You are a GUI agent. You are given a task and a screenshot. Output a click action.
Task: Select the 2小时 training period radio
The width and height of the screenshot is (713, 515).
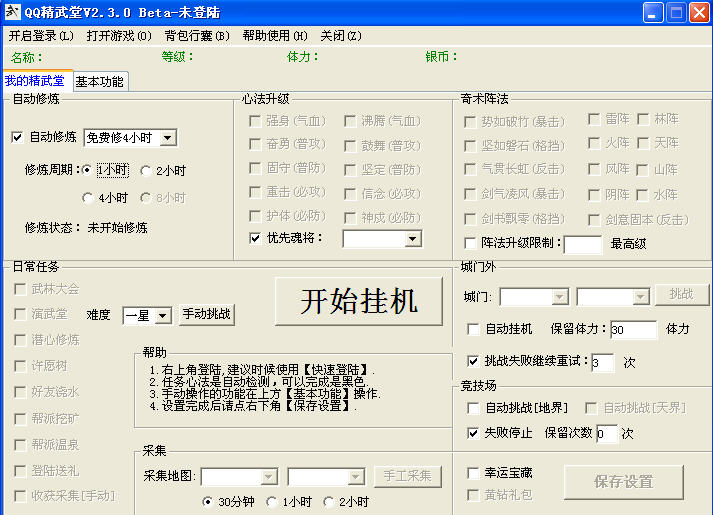[146, 171]
